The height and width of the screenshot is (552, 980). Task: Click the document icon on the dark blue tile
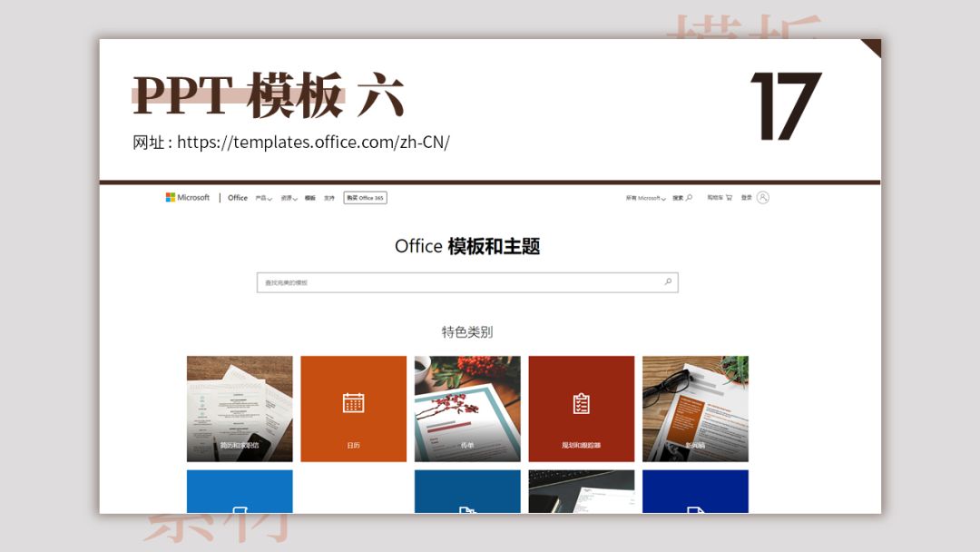tap(696, 512)
